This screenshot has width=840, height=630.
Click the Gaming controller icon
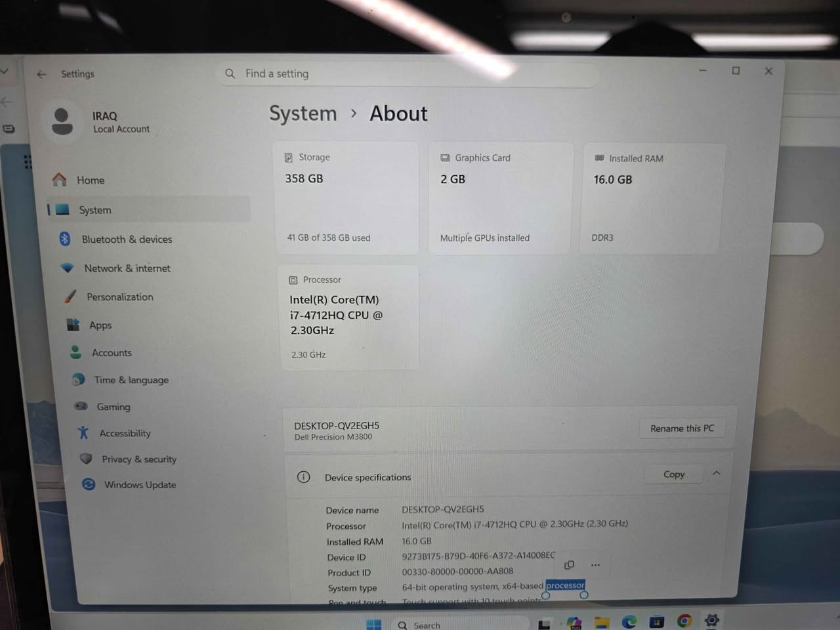tap(81, 406)
